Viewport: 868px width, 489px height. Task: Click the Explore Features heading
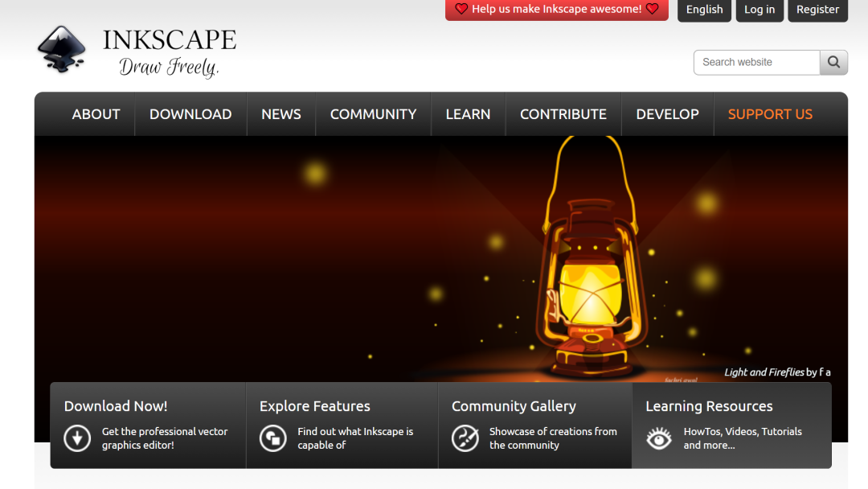point(314,406)
